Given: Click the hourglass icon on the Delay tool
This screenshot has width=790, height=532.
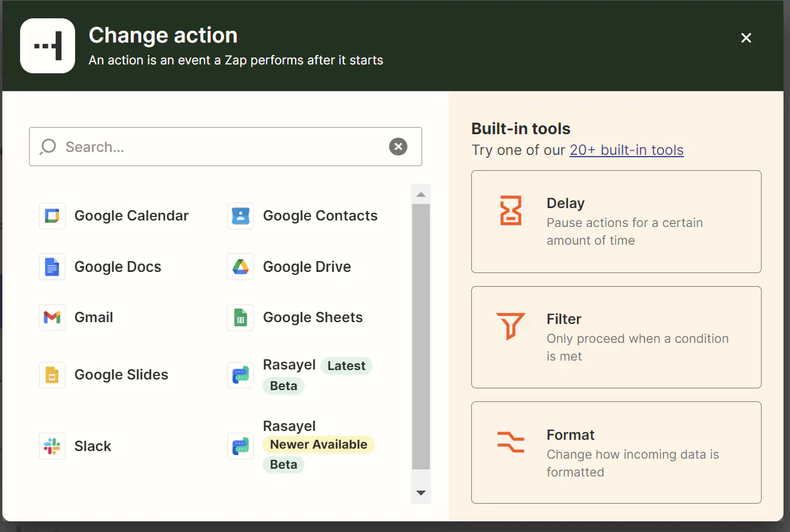Looking at the screenshot, I should click(x=511, y=210).
